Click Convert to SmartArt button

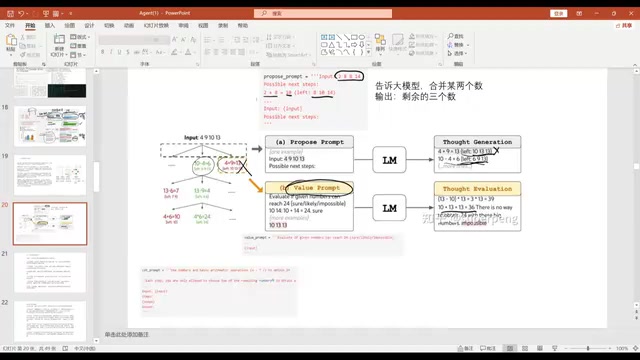pyautogui.click(x=287, y=55)
